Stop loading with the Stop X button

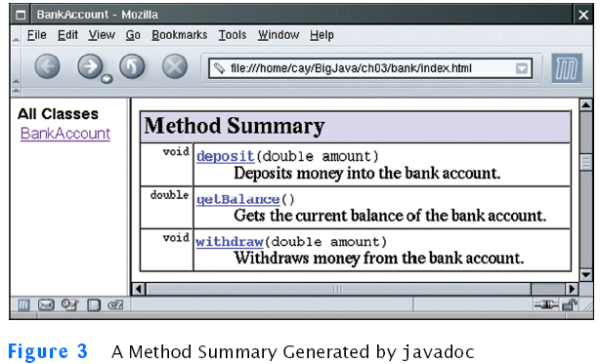[x=175, y=66]
